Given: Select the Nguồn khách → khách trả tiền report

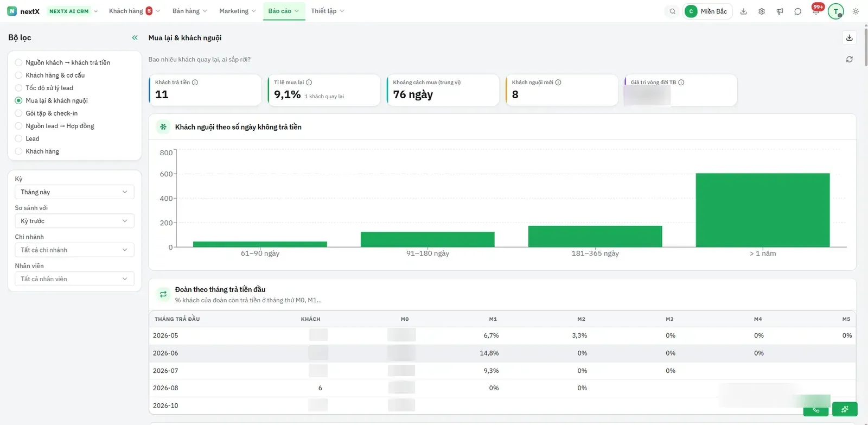Looking at the screenshot, I should click(62, 62).
